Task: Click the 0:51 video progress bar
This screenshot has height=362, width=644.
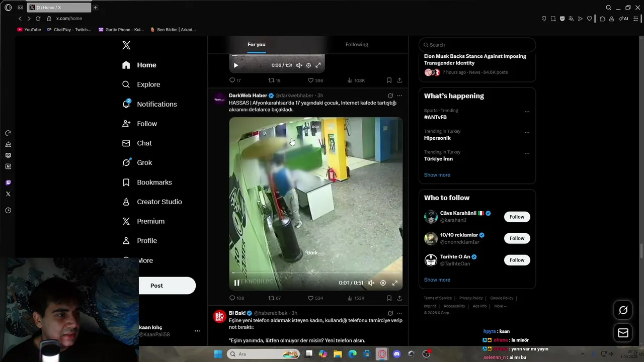Action: [315, 273]
